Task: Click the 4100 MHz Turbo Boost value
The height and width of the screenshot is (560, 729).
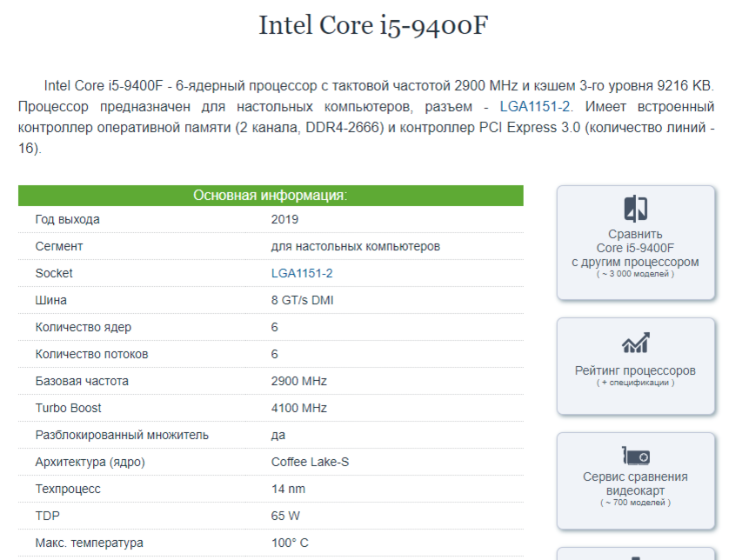Action: click(299, 408)
